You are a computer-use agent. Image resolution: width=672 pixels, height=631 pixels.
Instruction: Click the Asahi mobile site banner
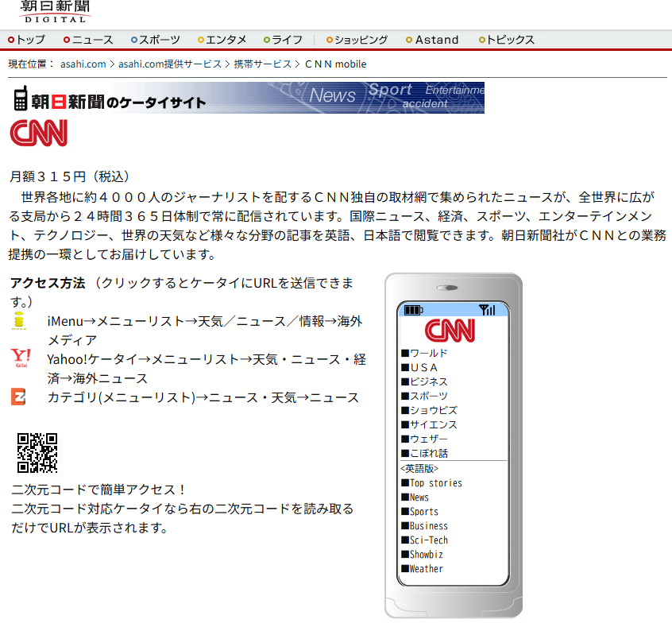(x=248, y=98)
